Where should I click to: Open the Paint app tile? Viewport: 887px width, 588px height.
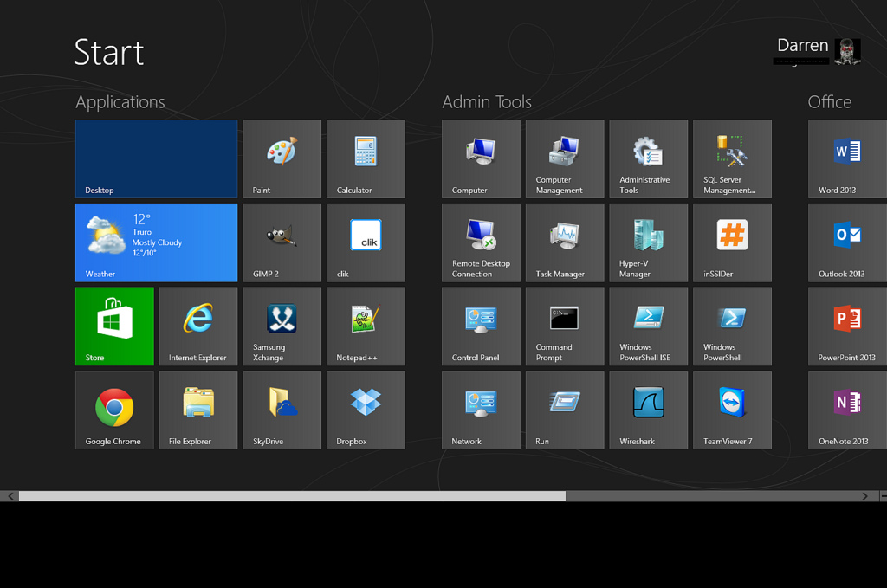point(282,158)
